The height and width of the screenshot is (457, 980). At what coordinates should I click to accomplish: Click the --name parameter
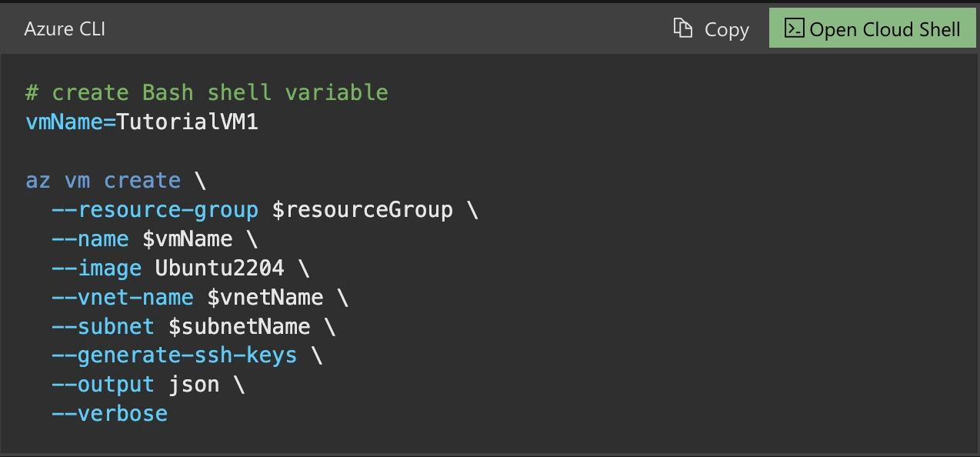pyautogui.click(x=90, y=239)
